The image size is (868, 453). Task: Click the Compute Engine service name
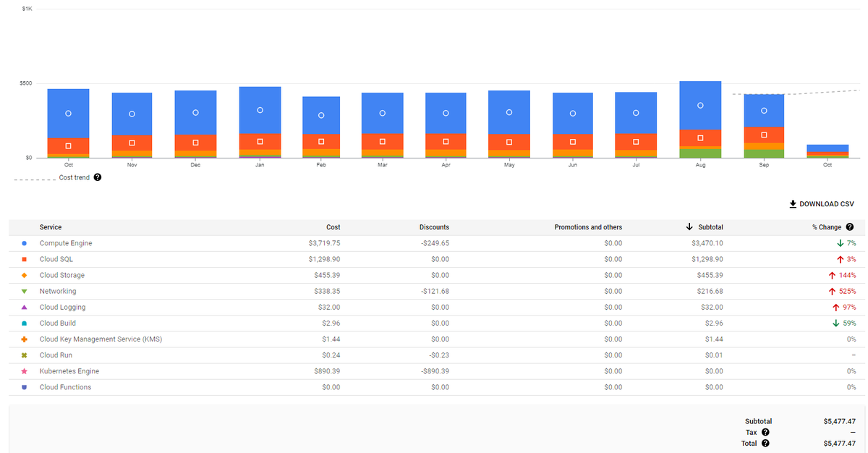[66, 243]
